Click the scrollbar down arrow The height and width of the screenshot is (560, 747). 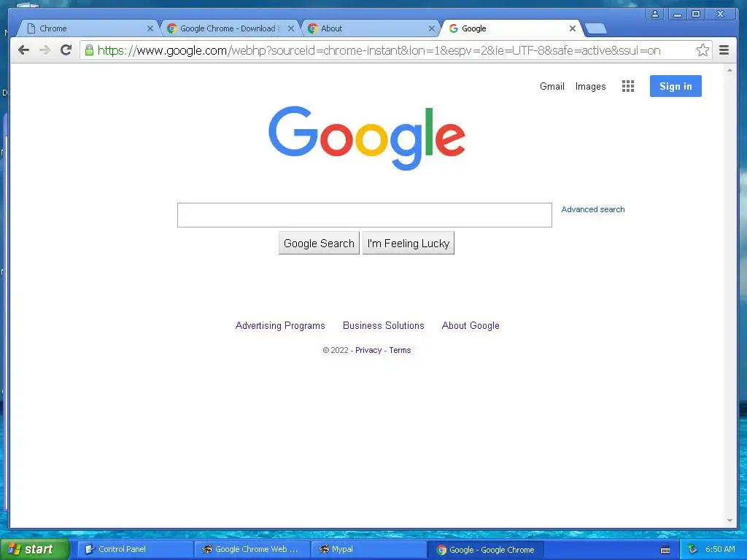click(729, 521)
